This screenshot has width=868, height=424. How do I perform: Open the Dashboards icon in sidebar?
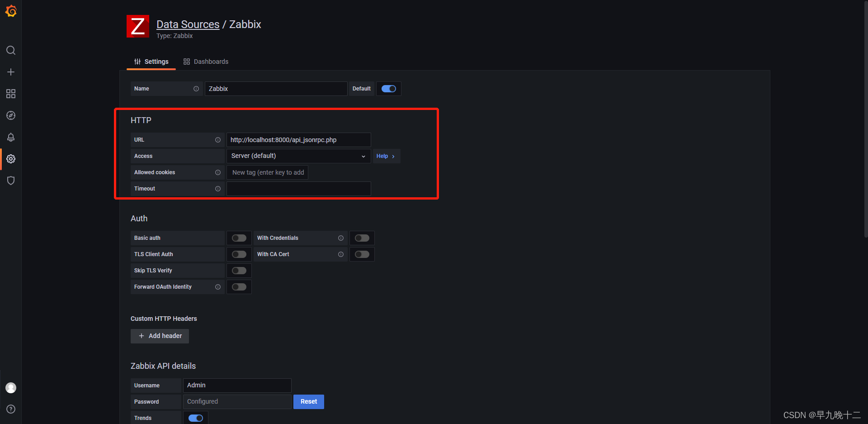pyautogui.click(x=11, y=94)
